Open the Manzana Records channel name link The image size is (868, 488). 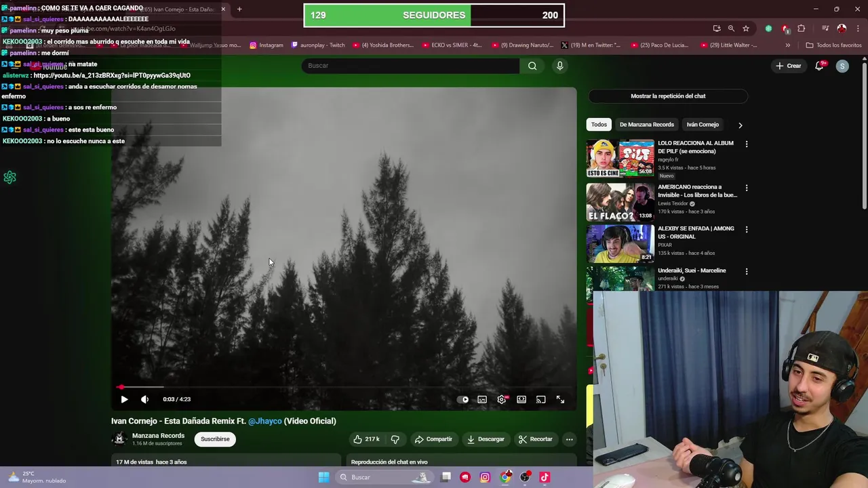pyautogui.click(x=158, y=436)
